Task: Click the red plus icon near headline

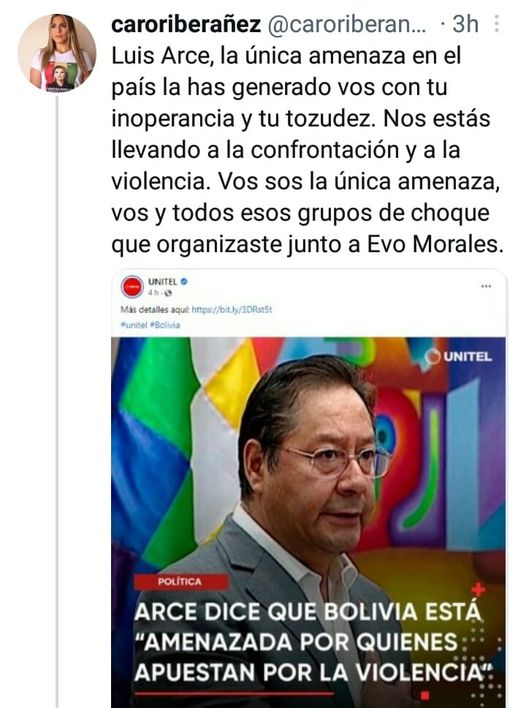Action: click(478, 589)
